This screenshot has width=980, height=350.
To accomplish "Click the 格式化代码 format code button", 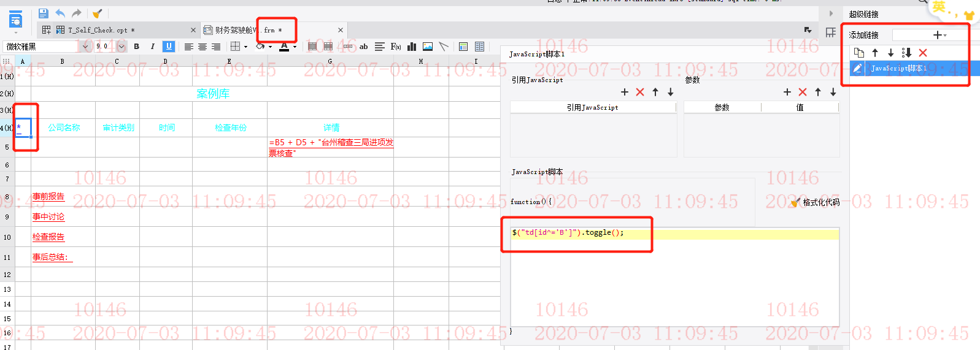I will click(x=815, y=202).
